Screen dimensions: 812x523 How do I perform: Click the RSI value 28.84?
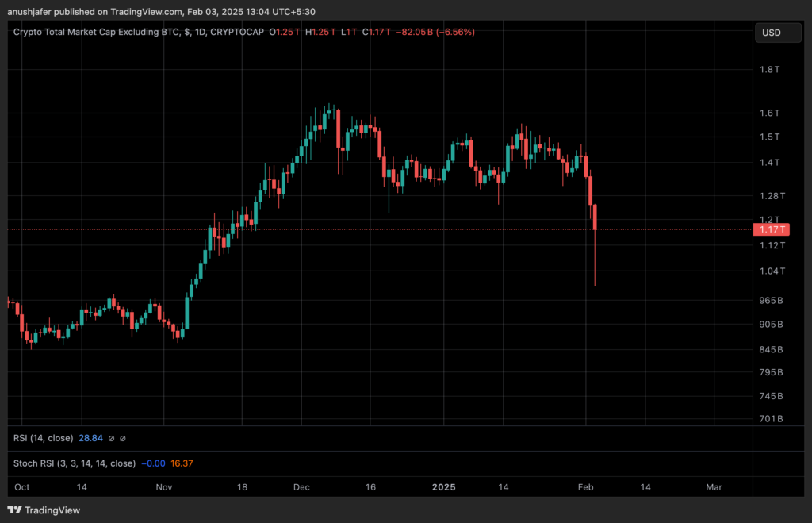click(91, 438)
